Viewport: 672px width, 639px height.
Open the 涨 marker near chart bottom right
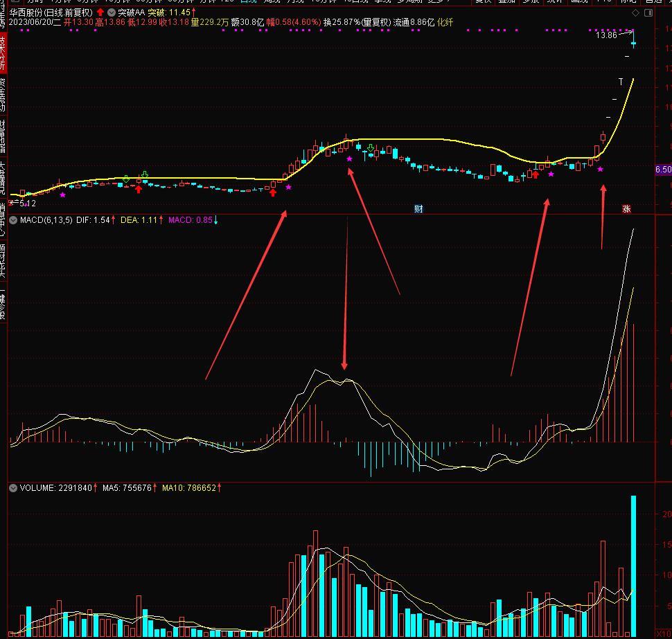(626, 209)
